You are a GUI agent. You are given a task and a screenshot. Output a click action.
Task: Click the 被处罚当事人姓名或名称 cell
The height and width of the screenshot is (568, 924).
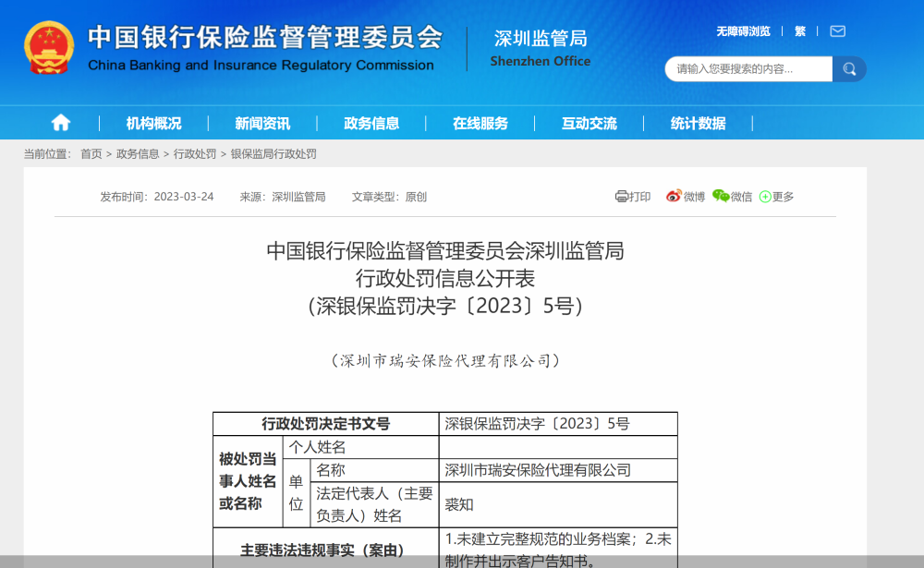[248, 481]
